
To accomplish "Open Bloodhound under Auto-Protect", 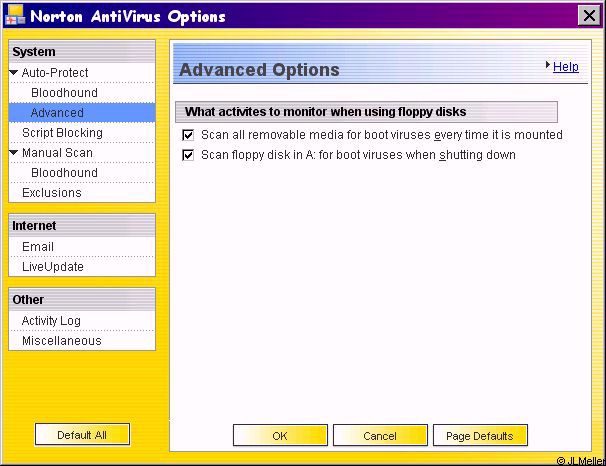I will [64, 93].
